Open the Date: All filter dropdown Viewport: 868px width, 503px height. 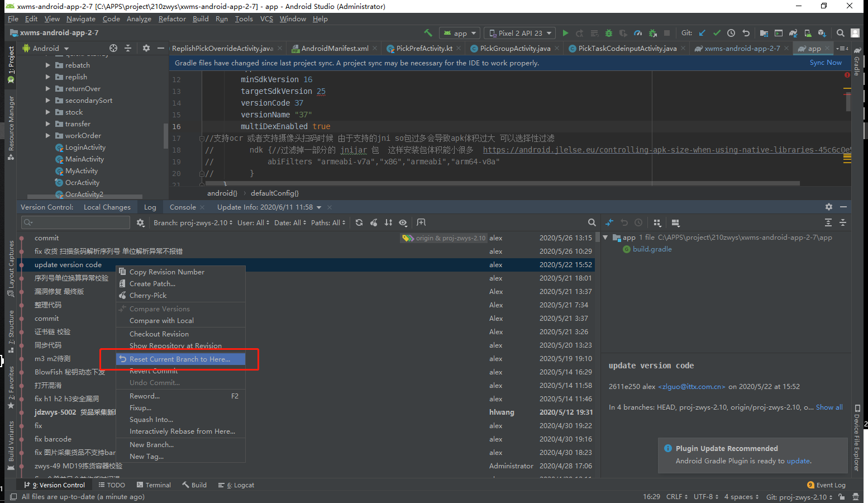(x=289, y=222)
